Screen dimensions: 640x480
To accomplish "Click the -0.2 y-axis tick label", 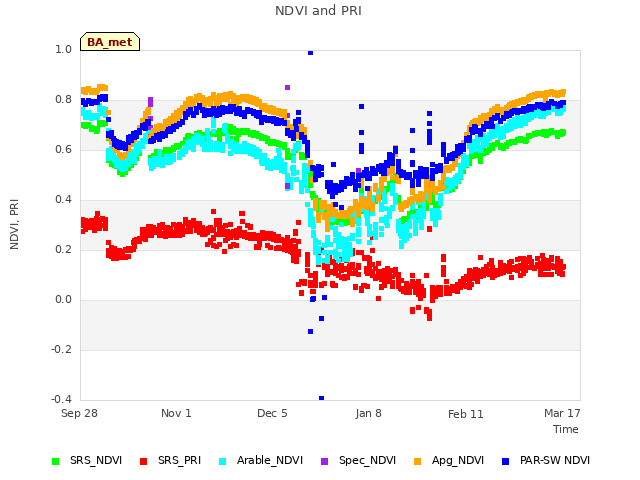I will click(61, 349).
